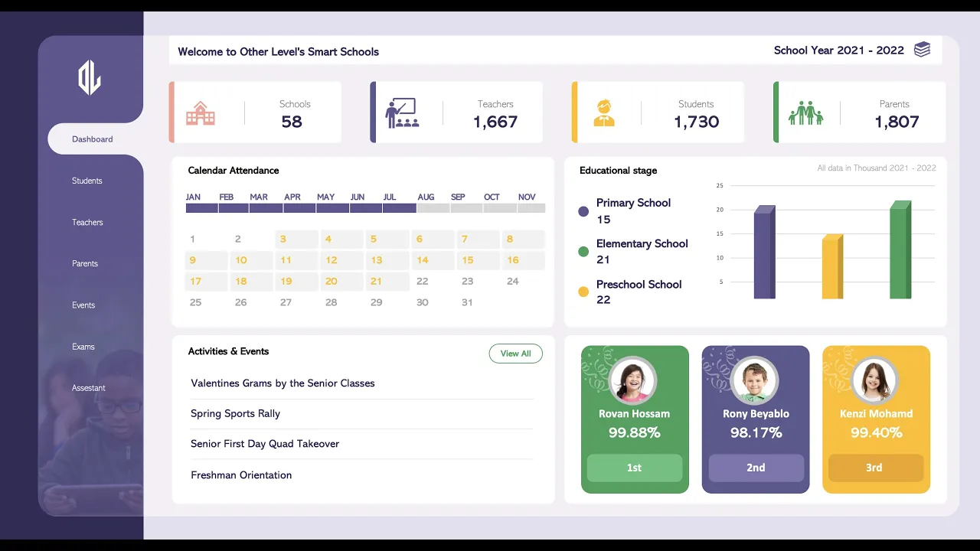Open the Parents sidebar section
Viewport: 980px width, 551px height.
[x=85, y=263]
